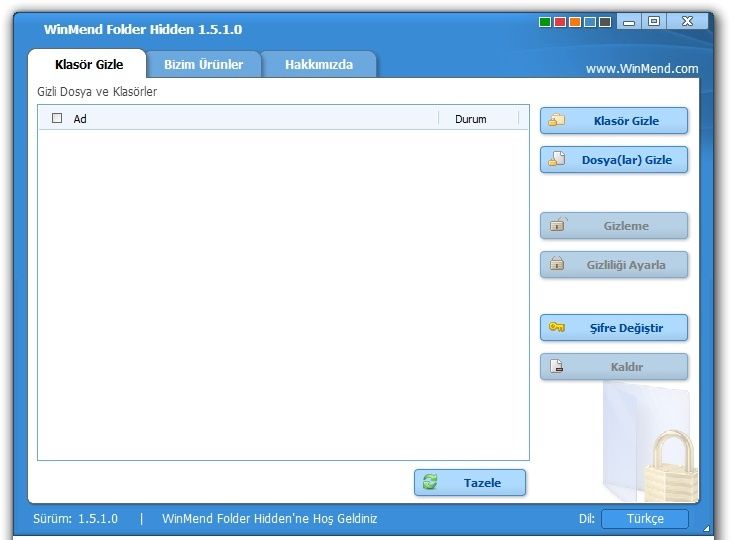This screenshot has width=731, height=540.
Task: Choose the red theme color swatch
Action: [560, 22]
